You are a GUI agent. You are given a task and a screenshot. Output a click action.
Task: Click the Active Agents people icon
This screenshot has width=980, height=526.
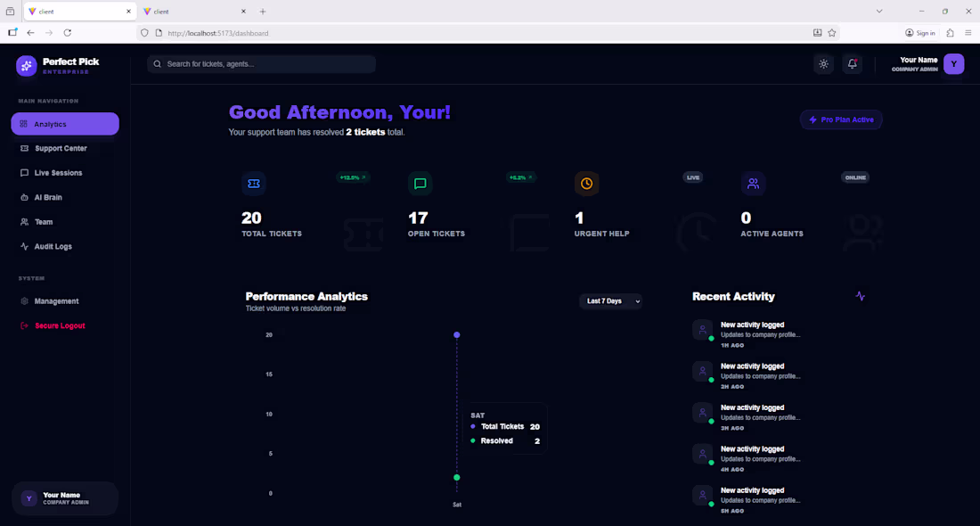pos(753,184)
